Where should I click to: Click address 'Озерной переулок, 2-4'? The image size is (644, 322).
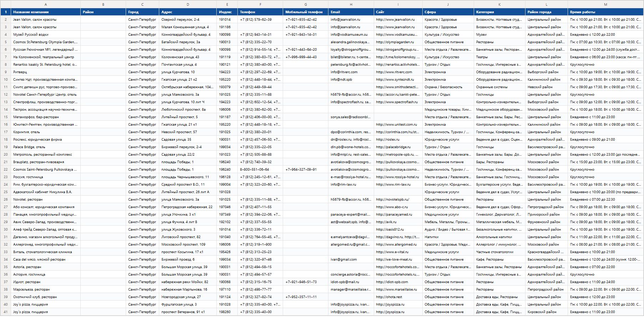(x=188, y=20)
